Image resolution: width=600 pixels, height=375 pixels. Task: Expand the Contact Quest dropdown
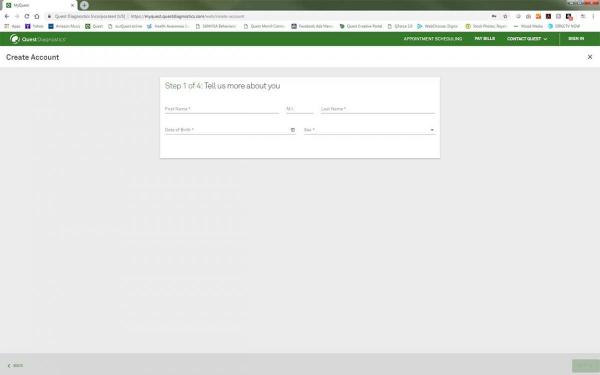click(527, 39)
